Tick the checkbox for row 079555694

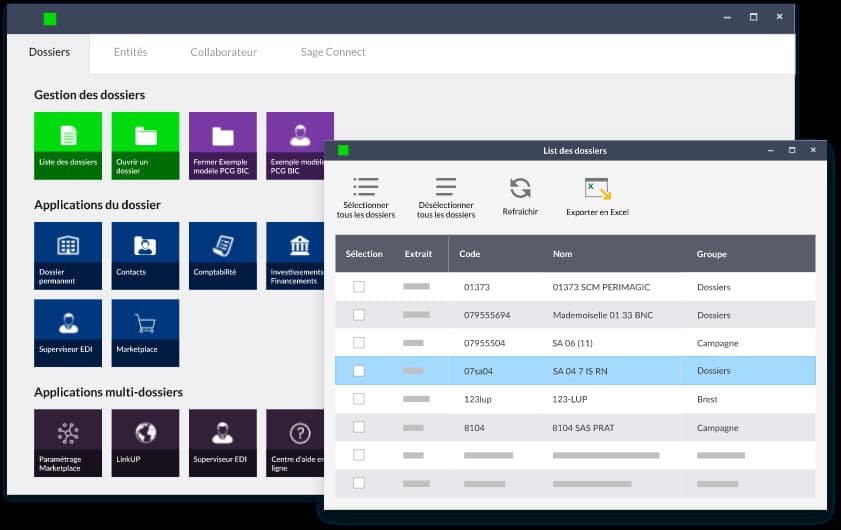tap(359, 315)
